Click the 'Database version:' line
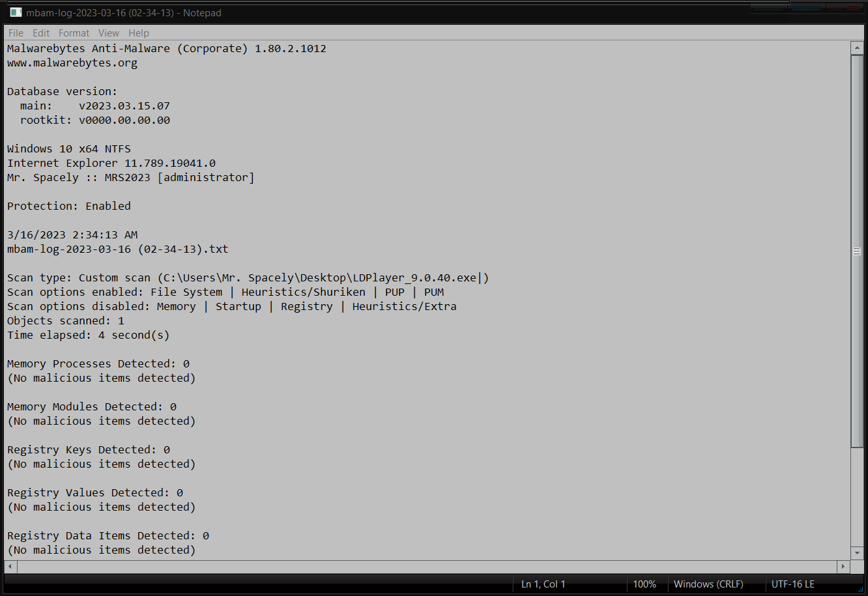The image size is (868, 596). click(63, 92)
